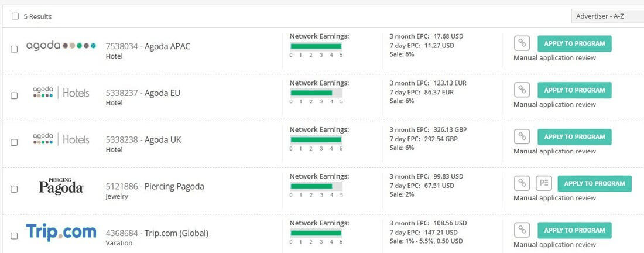This screenshot has width=644, height=253.
Task: Click the Jewelry category under Piercing Pagoda
Action: click(117, 197)
